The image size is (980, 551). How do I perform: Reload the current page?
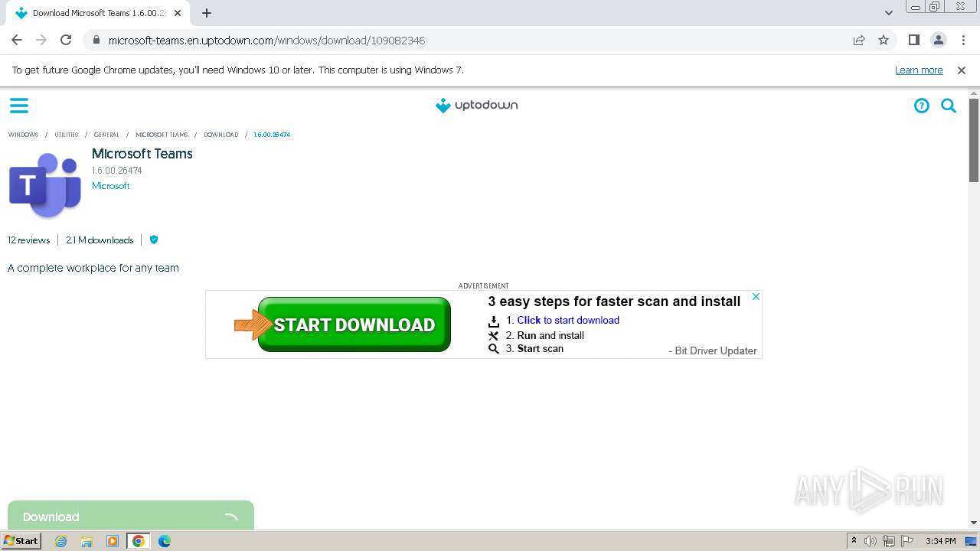click(66, 40)
